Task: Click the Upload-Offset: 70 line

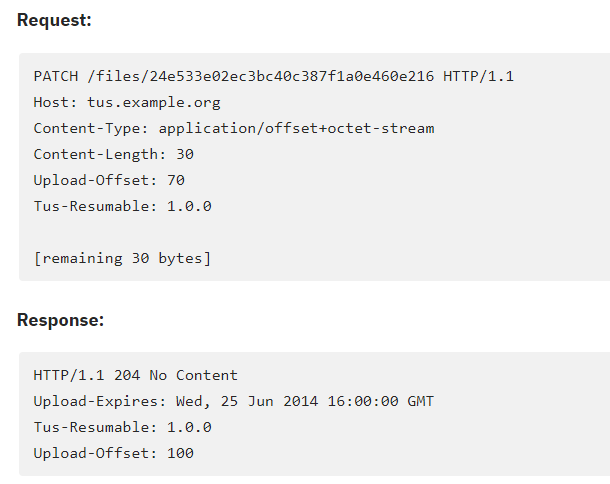Action: [109, 180]
